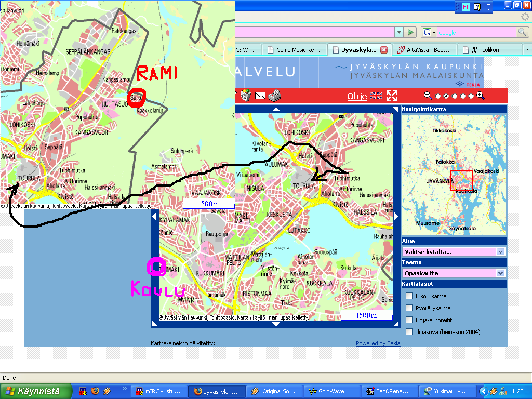Screen dimensions: 532x399
Task: Open Winamp from the quick launch icon
Action: [x=107, y=391]
